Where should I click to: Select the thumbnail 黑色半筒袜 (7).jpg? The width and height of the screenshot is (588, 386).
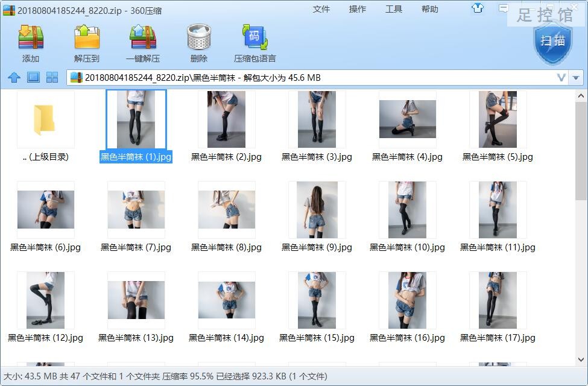click(x=136, y=210)
